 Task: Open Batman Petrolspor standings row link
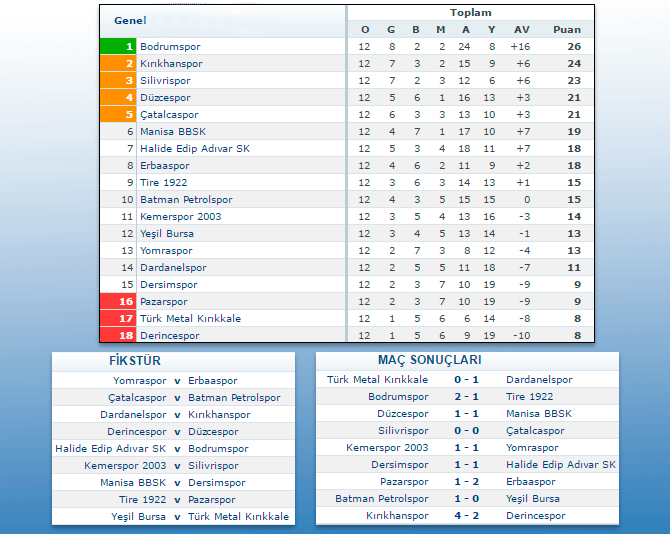[x=186, y=200]
